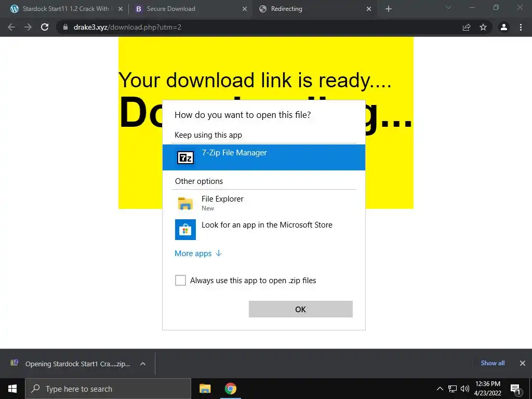Bookmark this page with the star
The height and width of the screenshot is (399, 532).
click(483, 27)
